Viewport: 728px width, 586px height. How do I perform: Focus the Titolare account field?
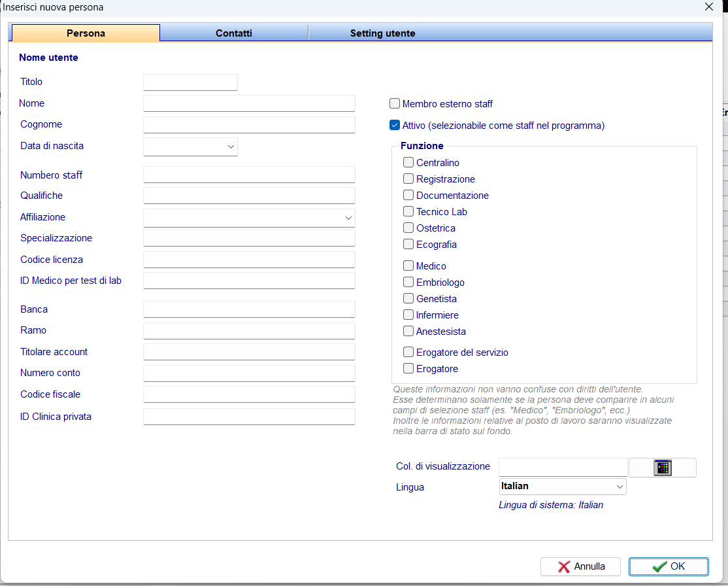pos(250,352)
